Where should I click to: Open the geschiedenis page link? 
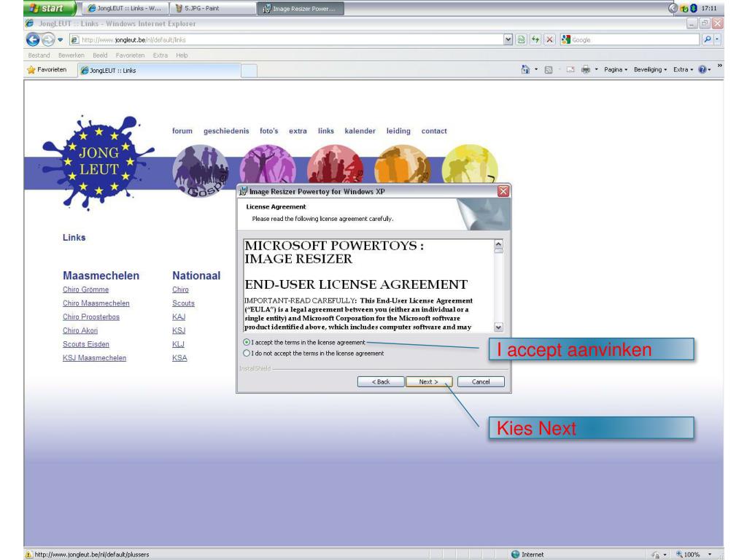pyautogui.click(x=226, y=131)
